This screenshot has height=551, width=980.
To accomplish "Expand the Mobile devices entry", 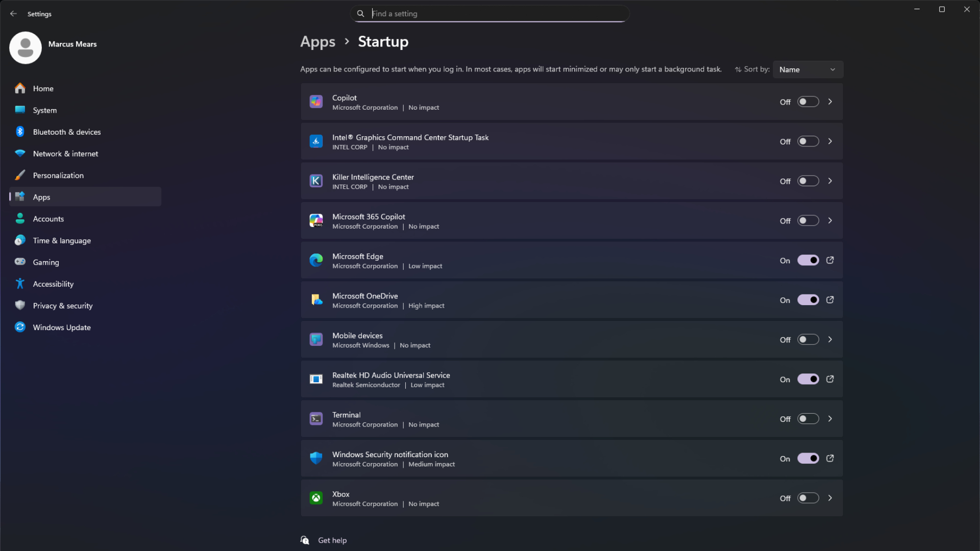I will tap(829, 339).
